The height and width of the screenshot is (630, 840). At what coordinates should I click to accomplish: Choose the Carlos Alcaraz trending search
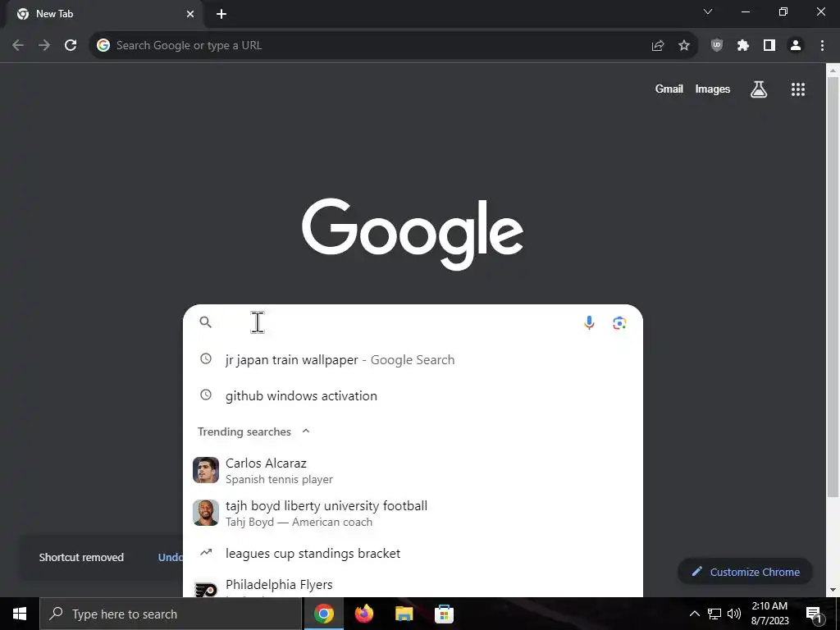pyautogui.click(x=413, y=470)
